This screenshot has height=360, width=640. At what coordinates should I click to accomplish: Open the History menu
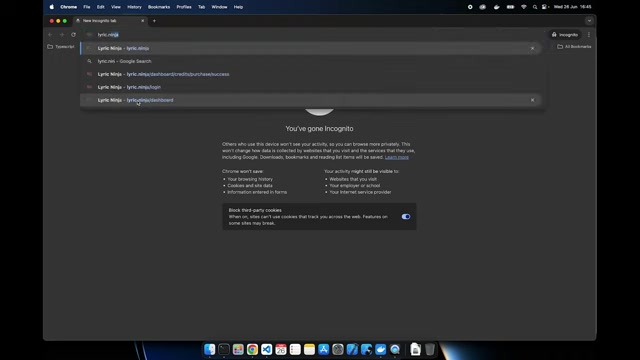(134, 7)
